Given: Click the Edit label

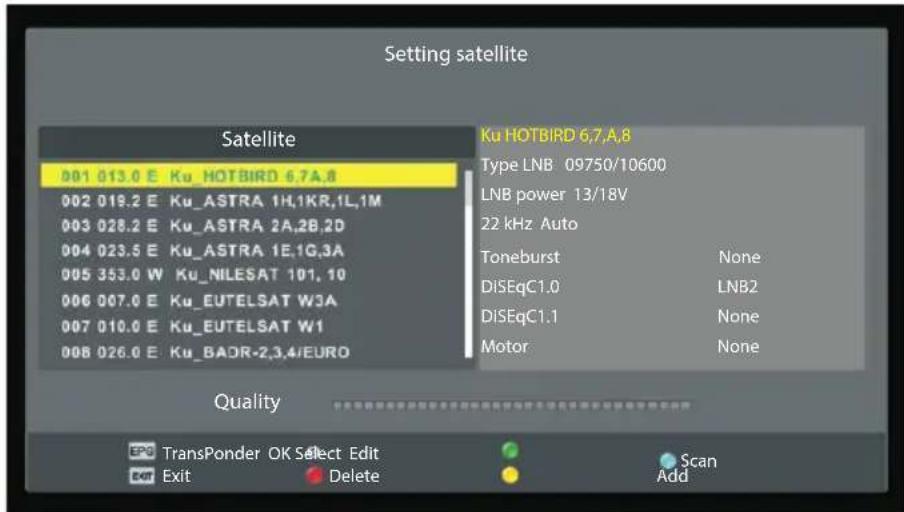Looking at the screenshot, I should click(364, 453).
